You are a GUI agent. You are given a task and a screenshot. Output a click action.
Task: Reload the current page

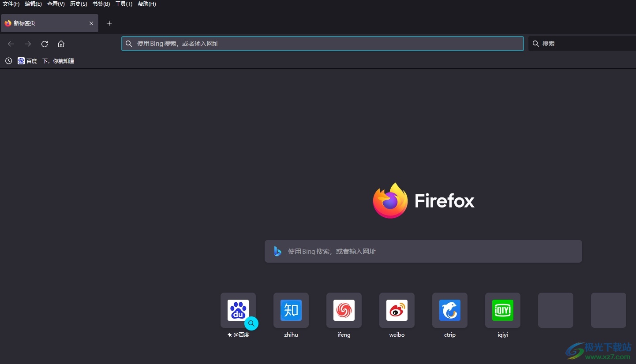[x=45, y=44]
